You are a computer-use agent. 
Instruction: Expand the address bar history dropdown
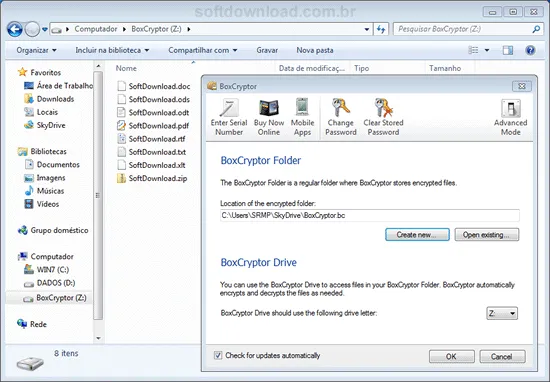click(x=367, y=29)
